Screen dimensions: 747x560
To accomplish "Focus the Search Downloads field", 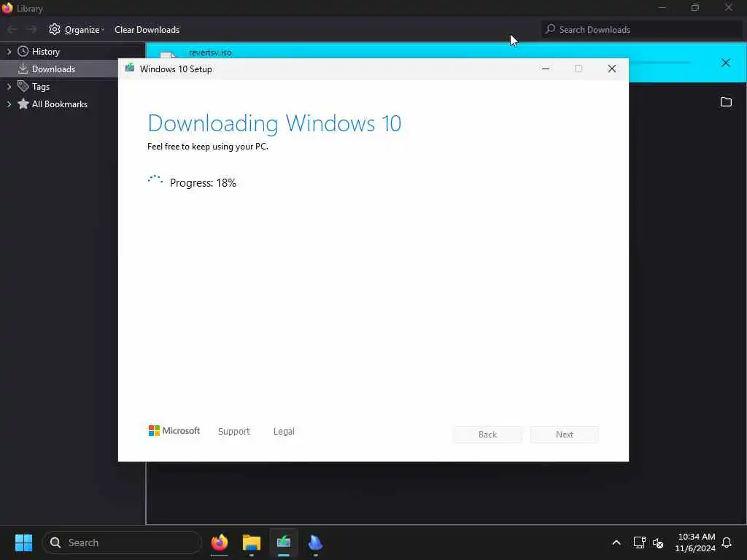I will [641, 29].
